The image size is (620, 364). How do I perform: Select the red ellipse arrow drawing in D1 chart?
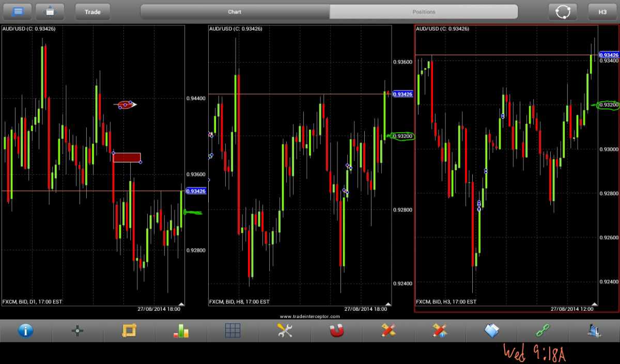pyautogui.click(x=126, y=105)
